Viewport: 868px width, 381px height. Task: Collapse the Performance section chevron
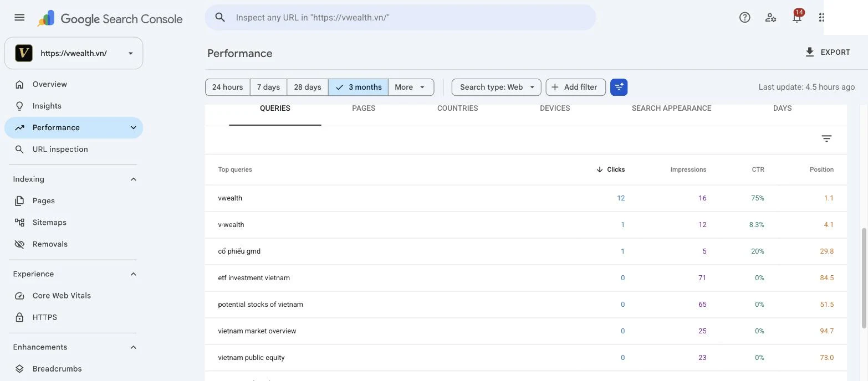tap(133, 127)
